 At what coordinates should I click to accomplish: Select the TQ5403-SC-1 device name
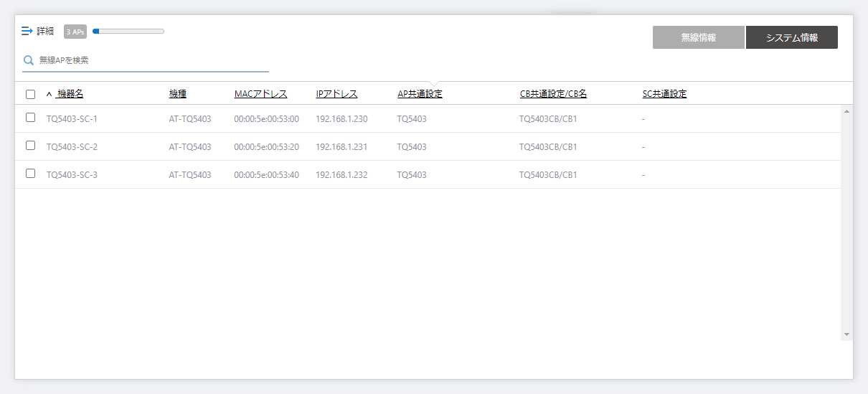(x=72, y=119)
